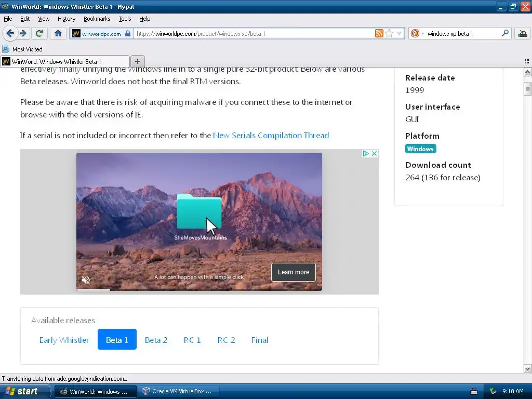The image size is (532, 399).
Task: Open a new tab with plus button
Action: pos(137,61)
